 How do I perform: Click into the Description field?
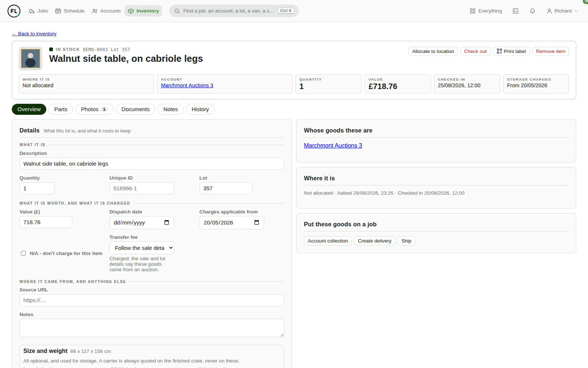152,164
